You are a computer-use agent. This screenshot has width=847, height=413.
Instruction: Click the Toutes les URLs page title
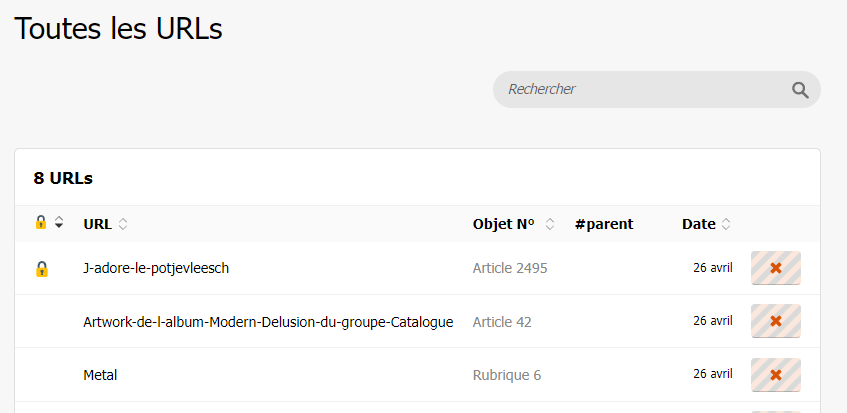[x=118, y=29]
